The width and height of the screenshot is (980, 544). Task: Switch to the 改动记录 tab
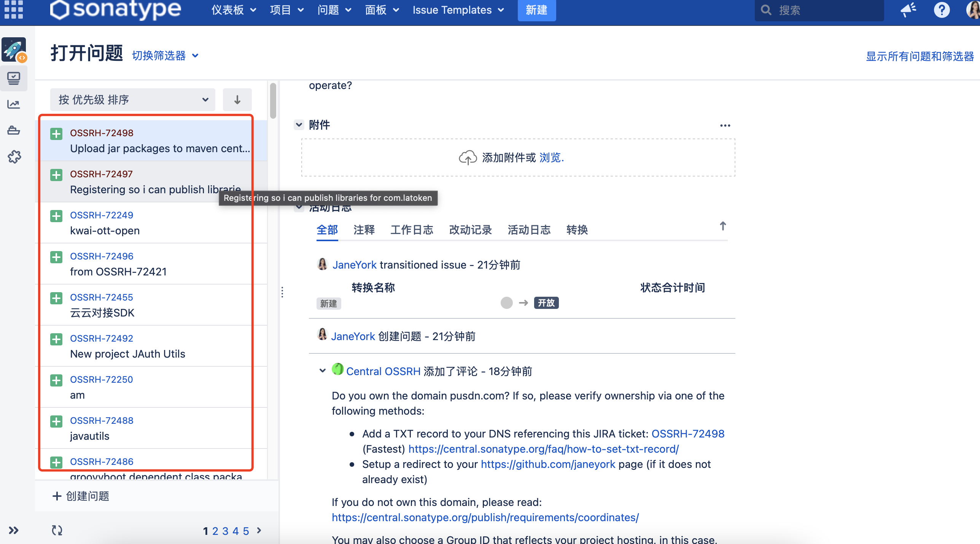click(x=470, y=230)
